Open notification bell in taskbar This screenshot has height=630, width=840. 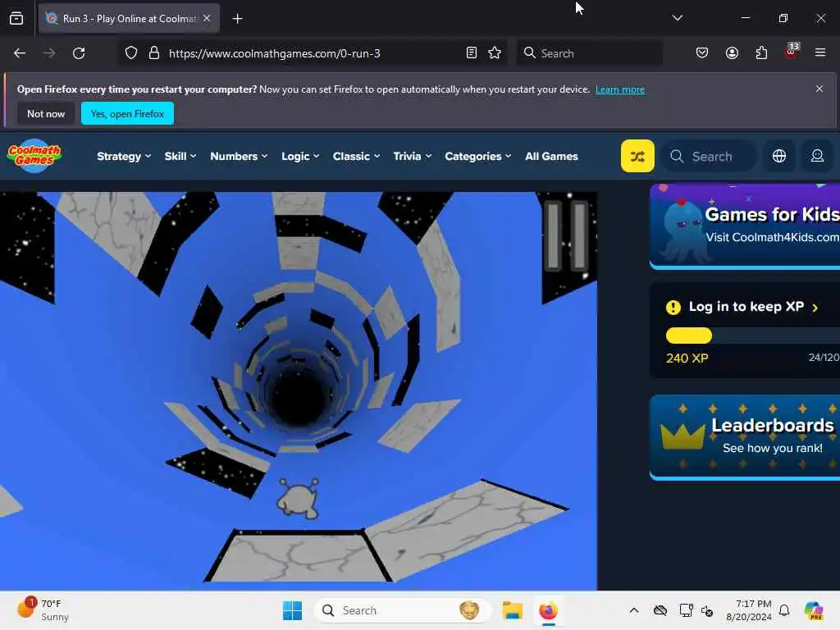[784, 610]
